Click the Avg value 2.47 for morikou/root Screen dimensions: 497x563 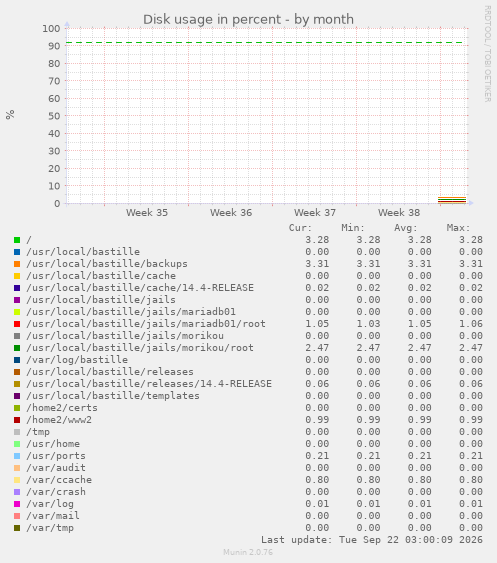point(419,348)
